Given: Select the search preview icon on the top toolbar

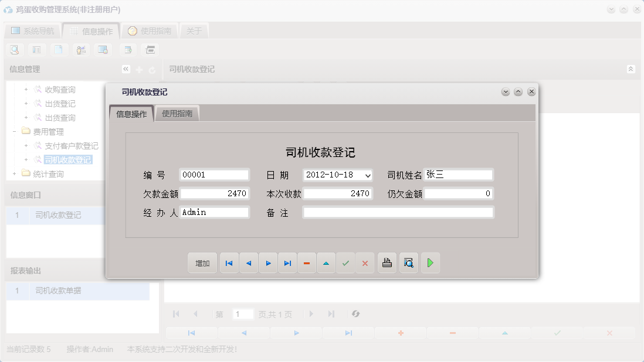Looking at the screenshot, I should tap(14, 50).
